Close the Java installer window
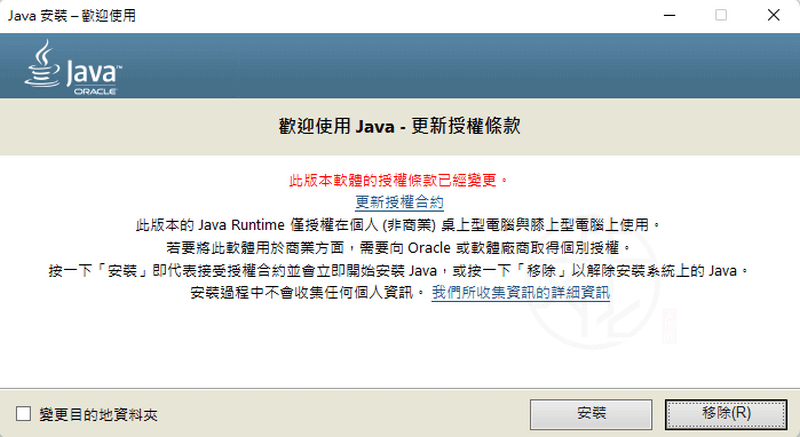800x437 pixels. coord(773,15)
